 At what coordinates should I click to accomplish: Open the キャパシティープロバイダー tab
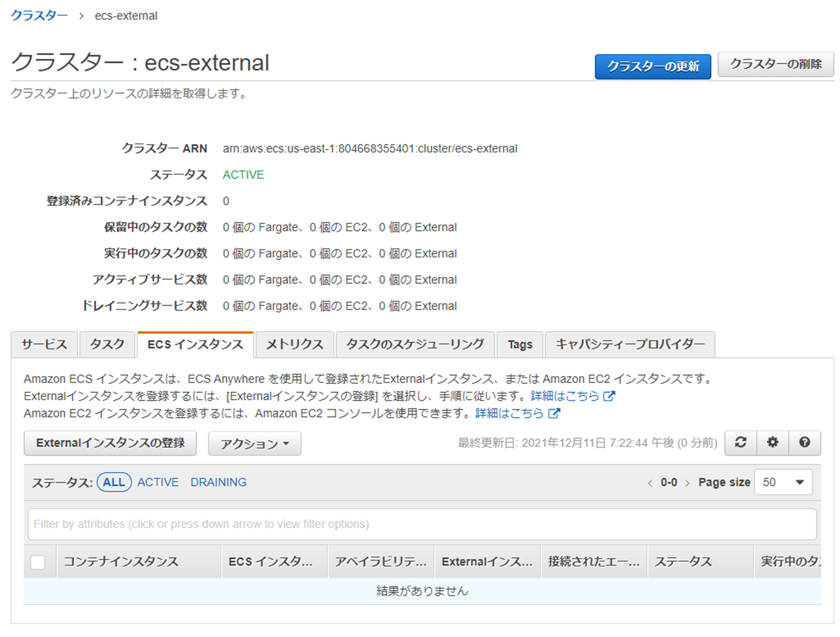click(x=630, y=344)
